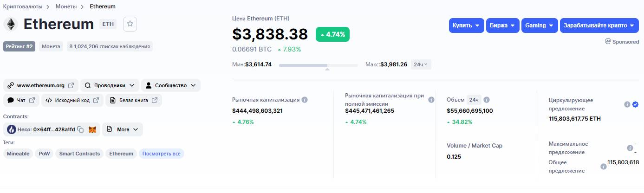The width and height of the screenshot is (644, 193).
Task: Copy the Heco contract address
Action: click(80, 129)
